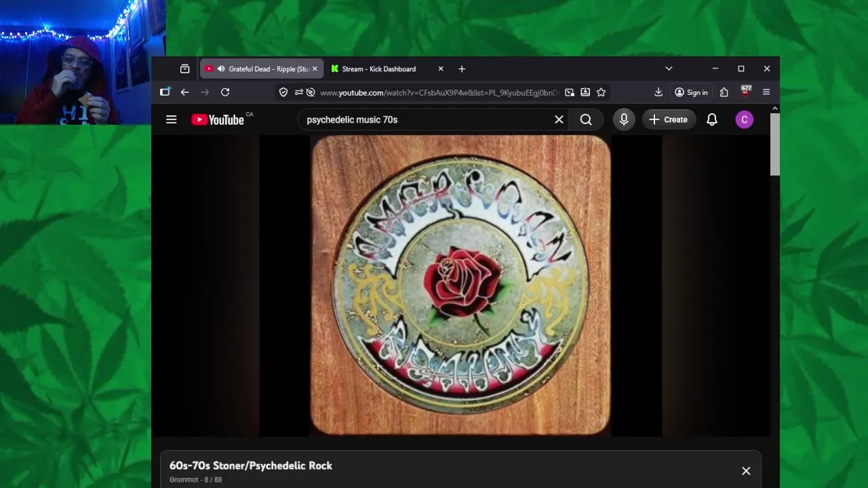Mute the Grateful Dead tab's audio icon
The width and height of the screenshot is (868, 488).
coord(221,69)
